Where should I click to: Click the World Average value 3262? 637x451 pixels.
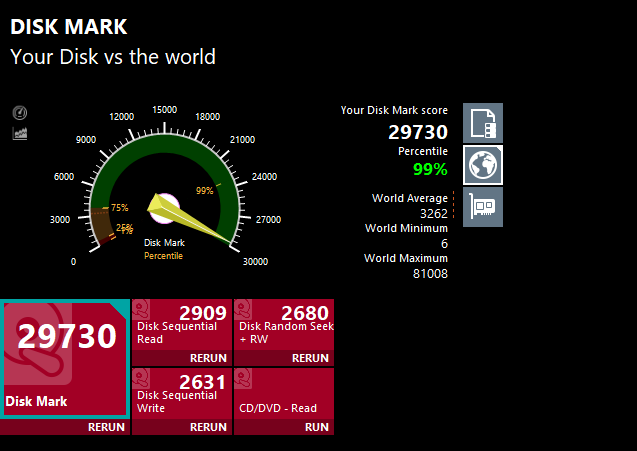[433, 214]
